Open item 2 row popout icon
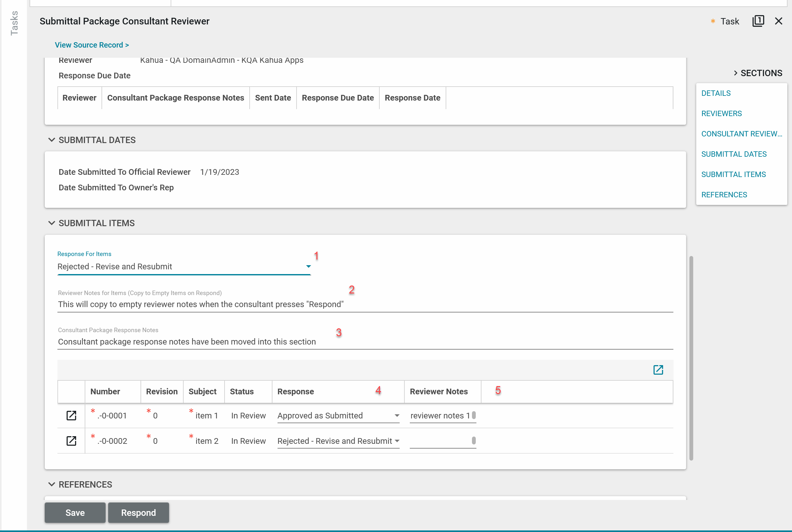 [71, 441]
